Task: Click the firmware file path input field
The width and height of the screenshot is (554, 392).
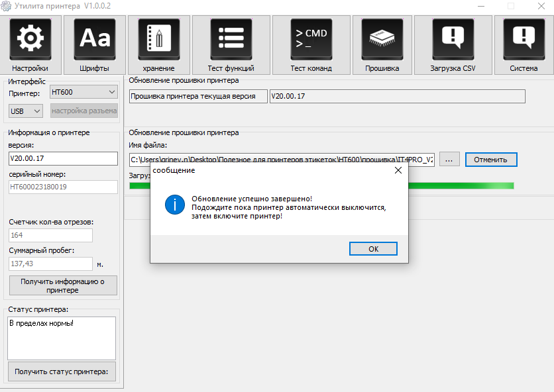Action: [x=281, y=160]
